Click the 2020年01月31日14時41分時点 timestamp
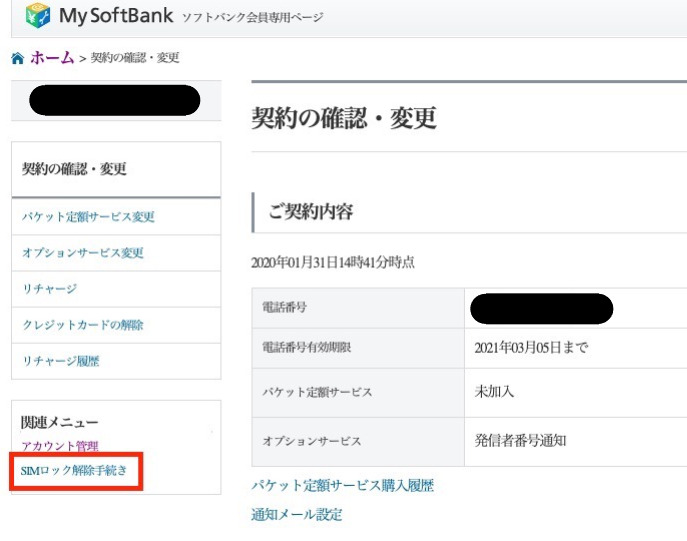The image size is (687, 541). point(333,262)
